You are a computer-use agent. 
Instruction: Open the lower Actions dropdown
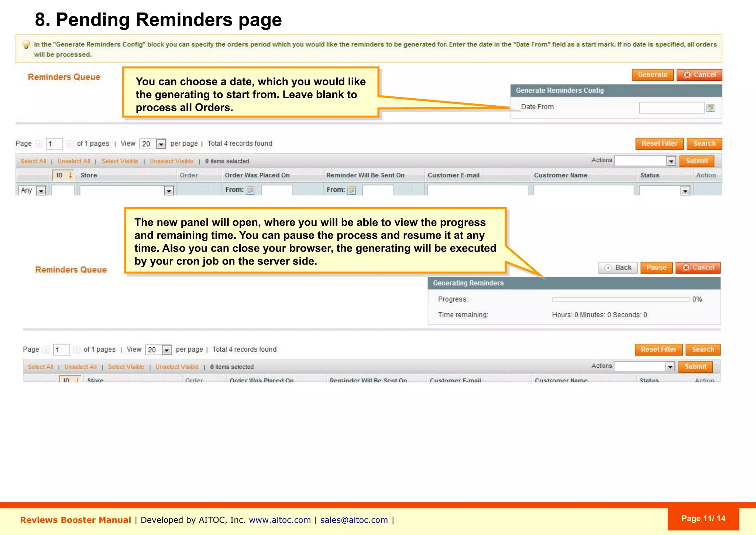[x=645, y=367]
